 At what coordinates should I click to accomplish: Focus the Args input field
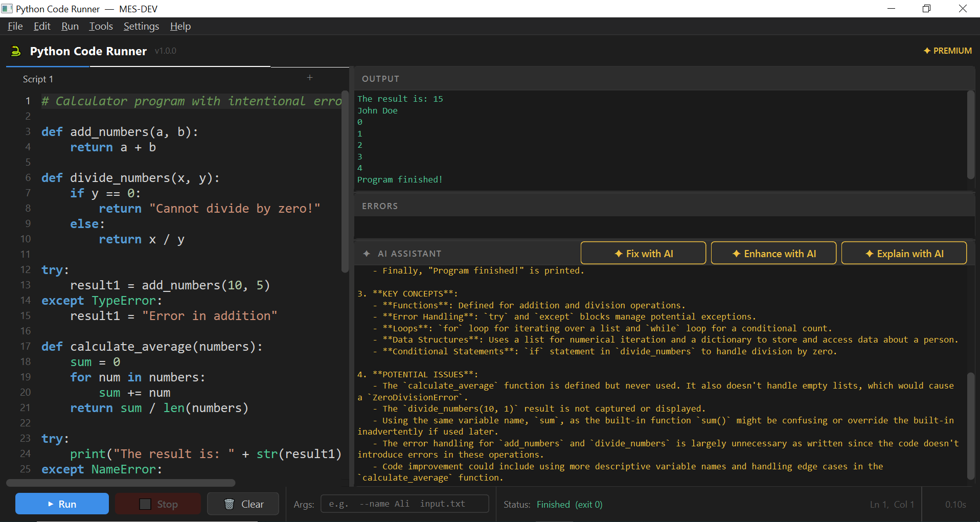404,504
